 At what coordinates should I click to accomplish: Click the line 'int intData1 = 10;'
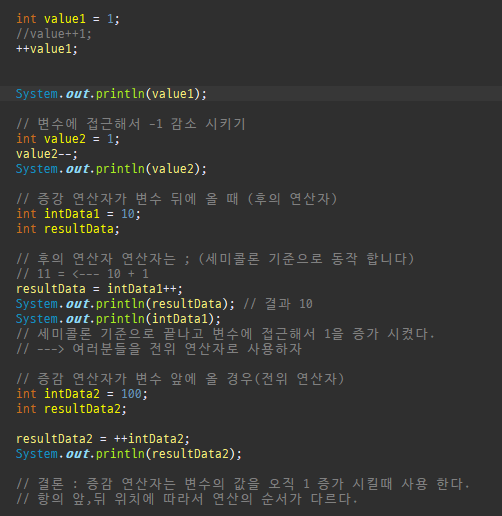(x=78, y=214)
